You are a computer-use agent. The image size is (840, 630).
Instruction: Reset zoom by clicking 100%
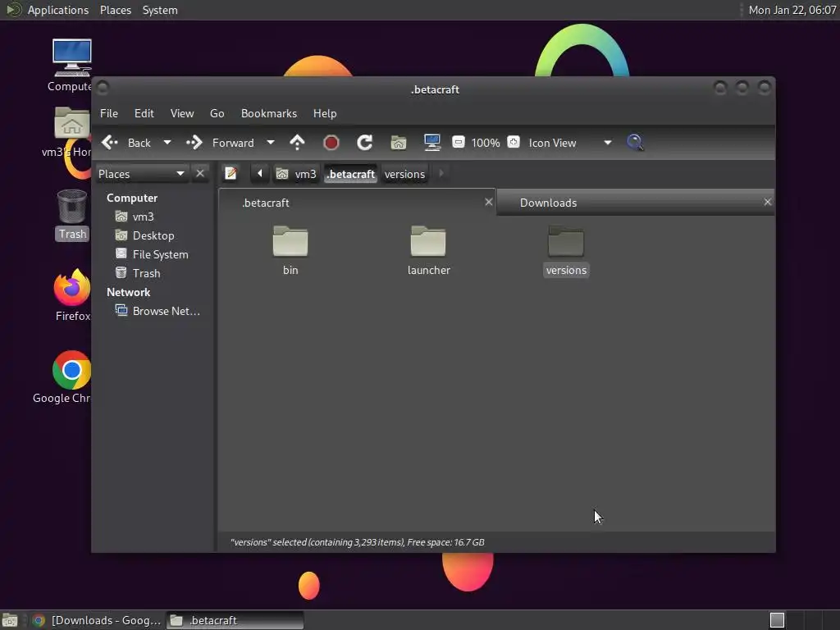(486, 143)
